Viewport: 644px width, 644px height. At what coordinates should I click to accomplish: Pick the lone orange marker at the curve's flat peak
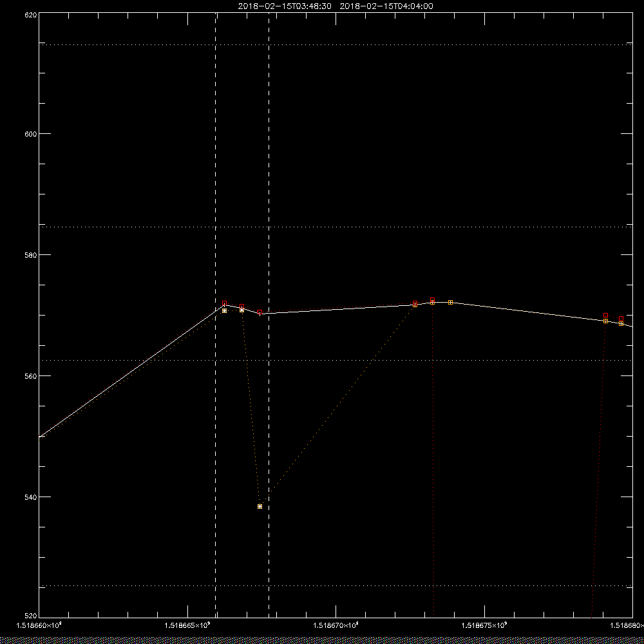click(x=451, y=302)
